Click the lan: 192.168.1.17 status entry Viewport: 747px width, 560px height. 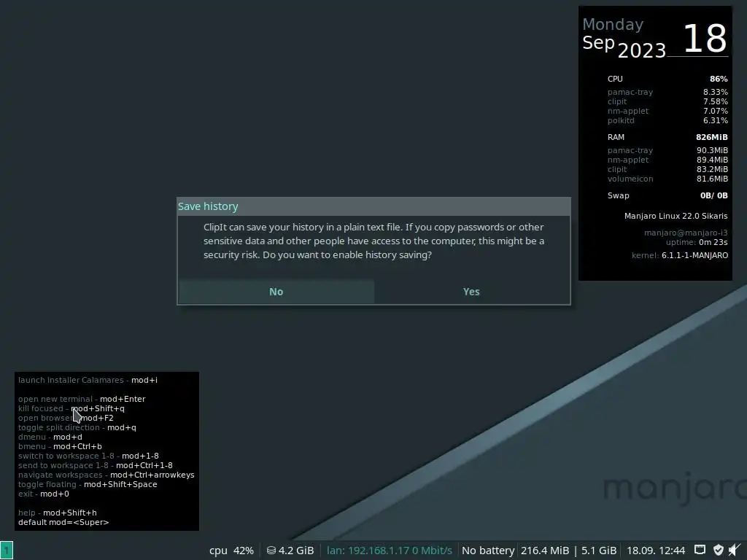(x=390, y=551)
